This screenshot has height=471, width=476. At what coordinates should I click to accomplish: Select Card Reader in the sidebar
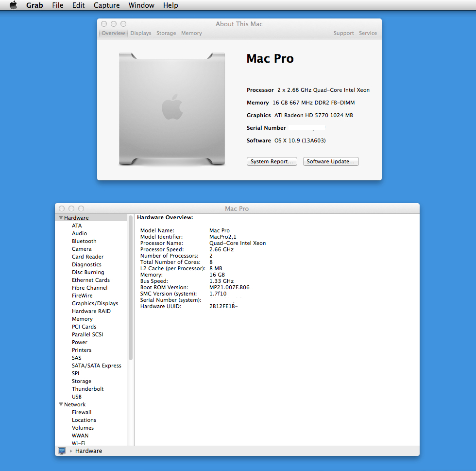(x=88, y=257)
